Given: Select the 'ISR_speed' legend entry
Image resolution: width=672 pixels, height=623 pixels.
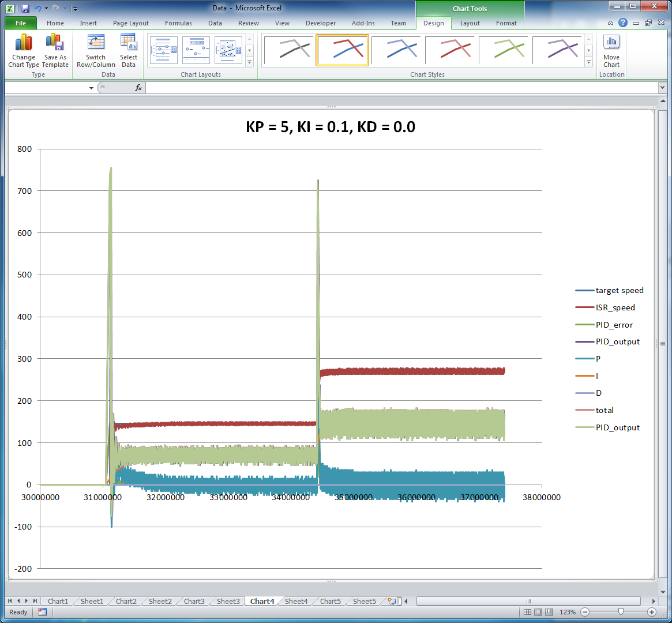Looking at the screenshot, I should pyautogui.click(x=605, y=307).
